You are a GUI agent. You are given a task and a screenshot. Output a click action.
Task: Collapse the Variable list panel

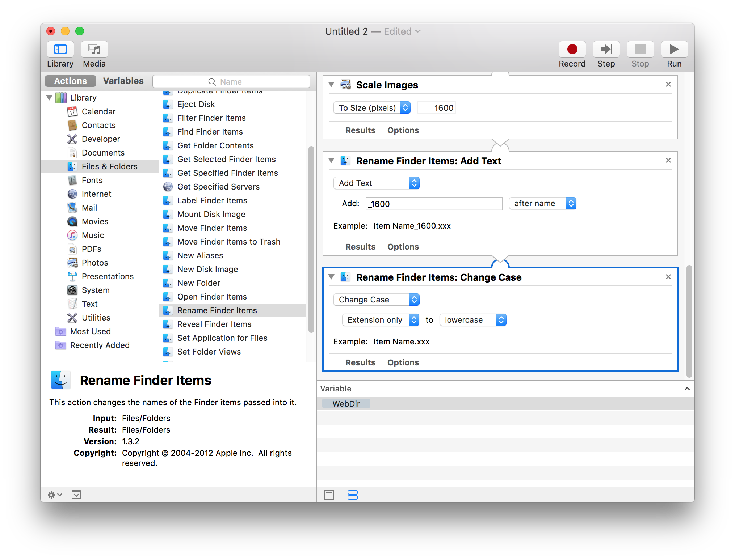(687, 389)
